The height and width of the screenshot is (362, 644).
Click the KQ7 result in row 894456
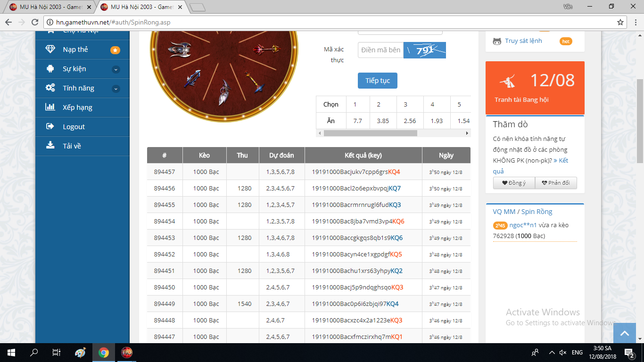(x=395, y=189)
